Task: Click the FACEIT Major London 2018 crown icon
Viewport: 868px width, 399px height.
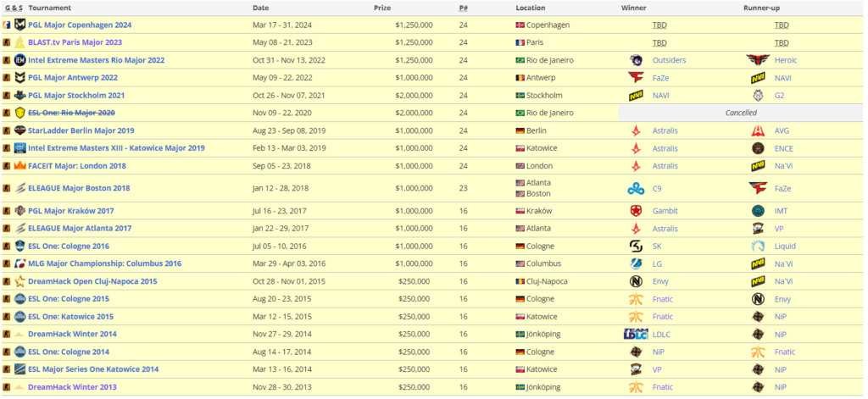Action: click(19, 166)
